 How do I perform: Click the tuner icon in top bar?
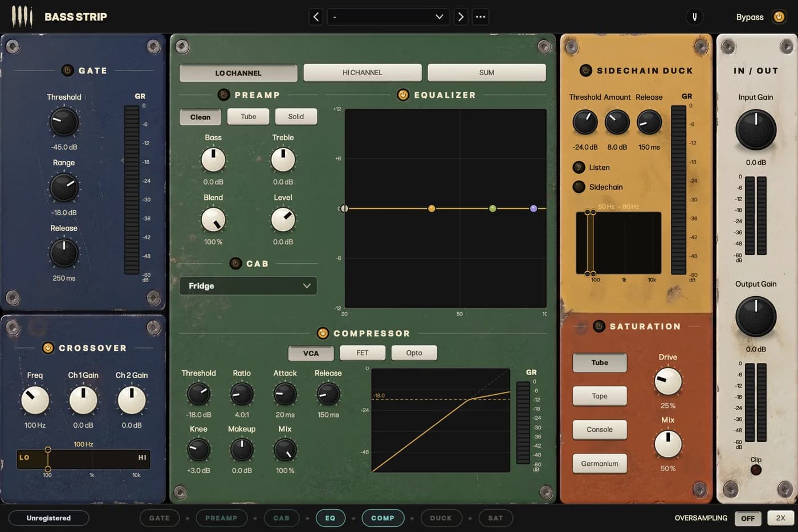[x=694, y=17]
